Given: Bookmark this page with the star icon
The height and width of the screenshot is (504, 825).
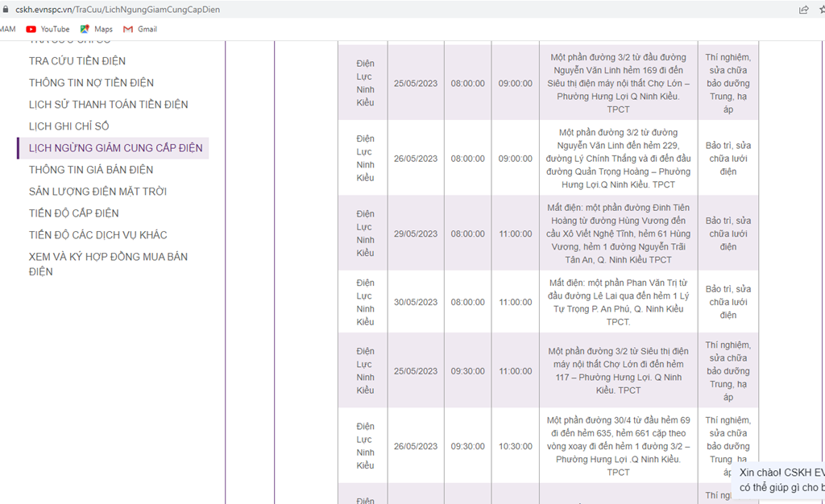Looking at the screenshot, I should tap(821, 10).
